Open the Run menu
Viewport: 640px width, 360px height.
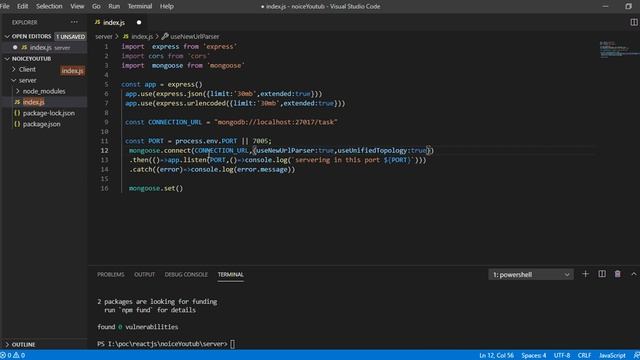coord(114,6)
